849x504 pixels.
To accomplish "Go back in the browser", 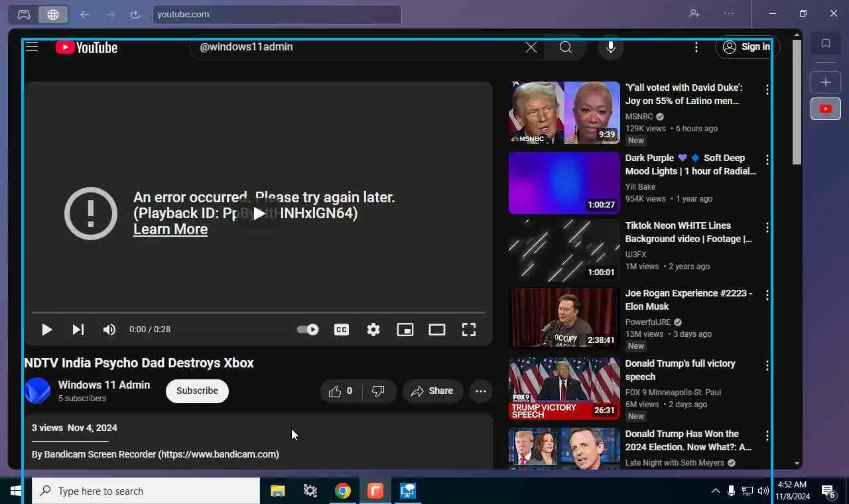I will pos(85,14).
